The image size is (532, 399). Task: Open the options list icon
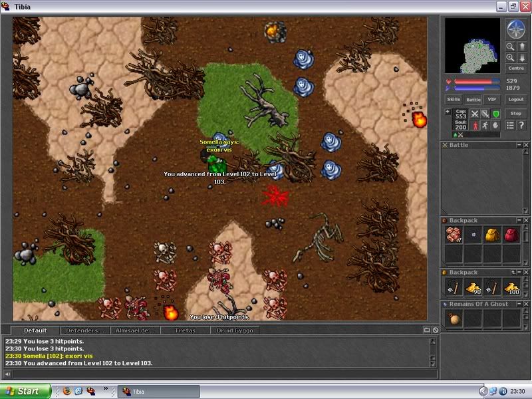510,125
